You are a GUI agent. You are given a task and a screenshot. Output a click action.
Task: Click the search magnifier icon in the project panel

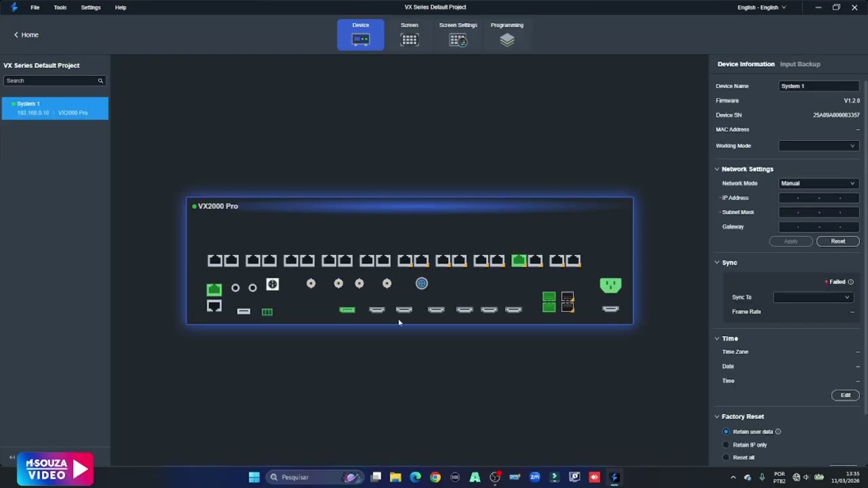tap(100, 81)
